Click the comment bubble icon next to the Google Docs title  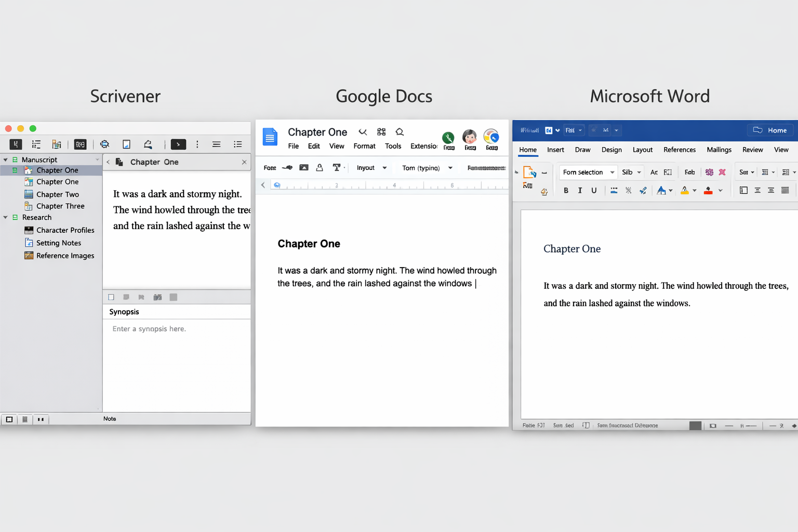[x=400, y=132]
